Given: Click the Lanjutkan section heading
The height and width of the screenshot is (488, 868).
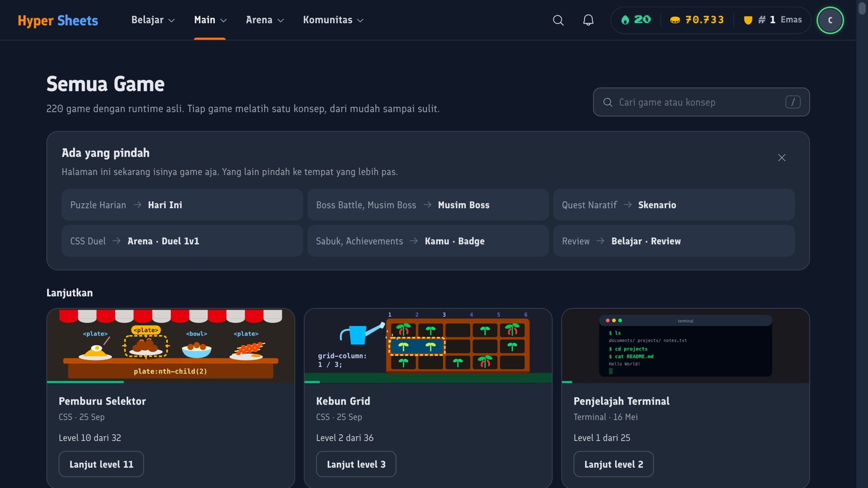Looking at the screenshot, I should click(x=69, y=293).
